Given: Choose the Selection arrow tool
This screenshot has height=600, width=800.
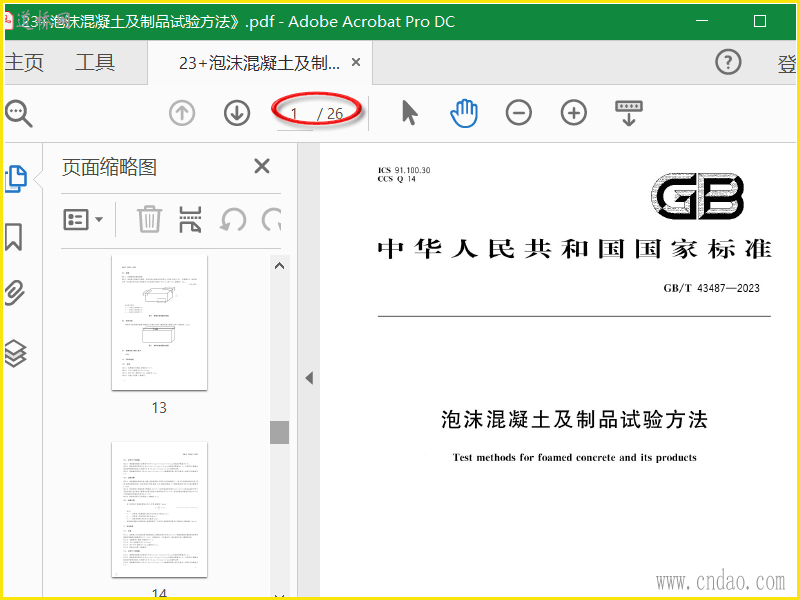Looking at the screenshot, I should pyautogui.click(x=409, y=113).
